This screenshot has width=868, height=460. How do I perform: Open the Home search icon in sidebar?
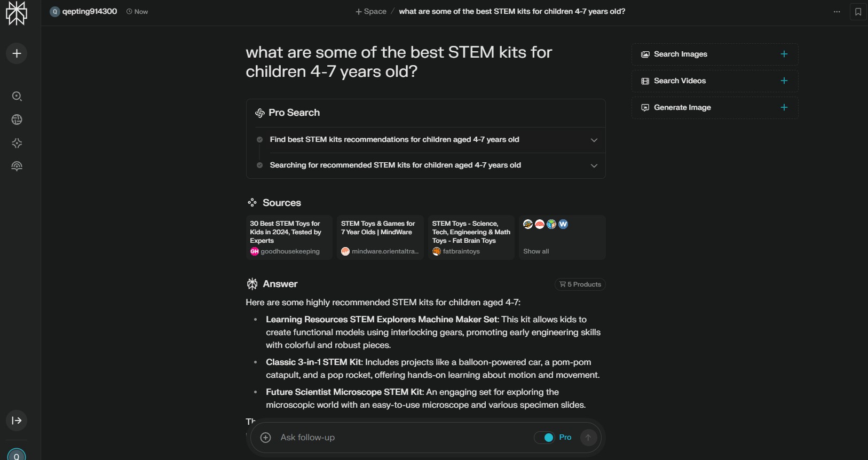(17, 96)
